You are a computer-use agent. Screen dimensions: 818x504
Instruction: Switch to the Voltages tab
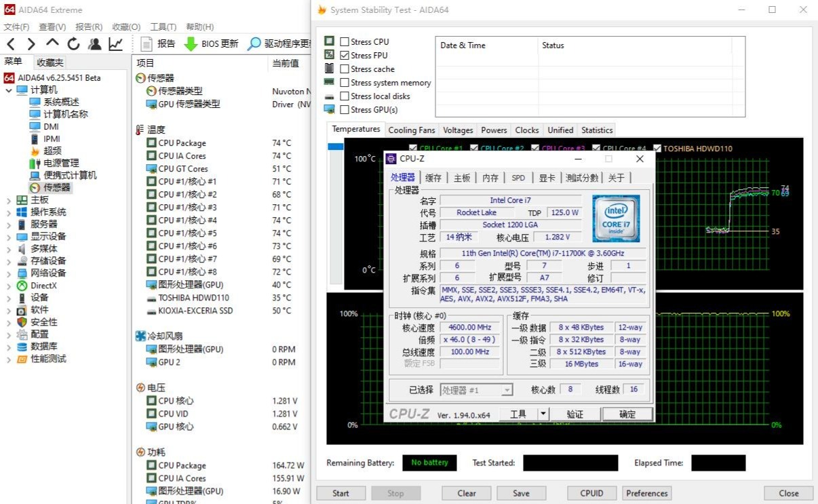click(x=458, y=130)
